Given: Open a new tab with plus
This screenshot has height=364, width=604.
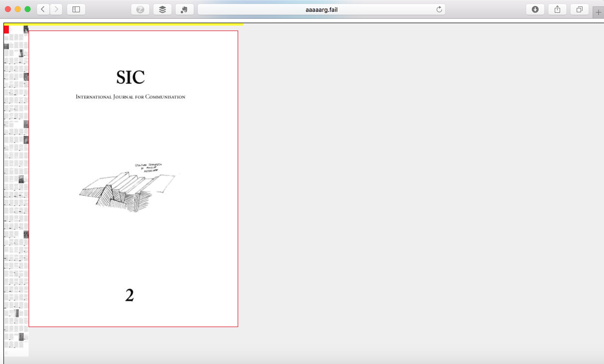Looking at the screenshot, I should coord(598,13).
